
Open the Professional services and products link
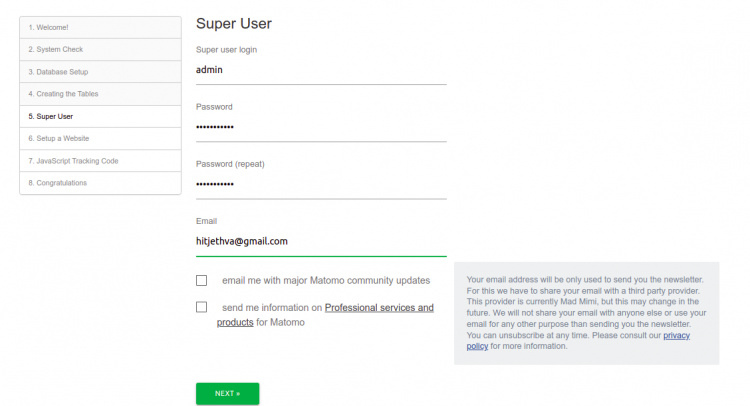379,308
